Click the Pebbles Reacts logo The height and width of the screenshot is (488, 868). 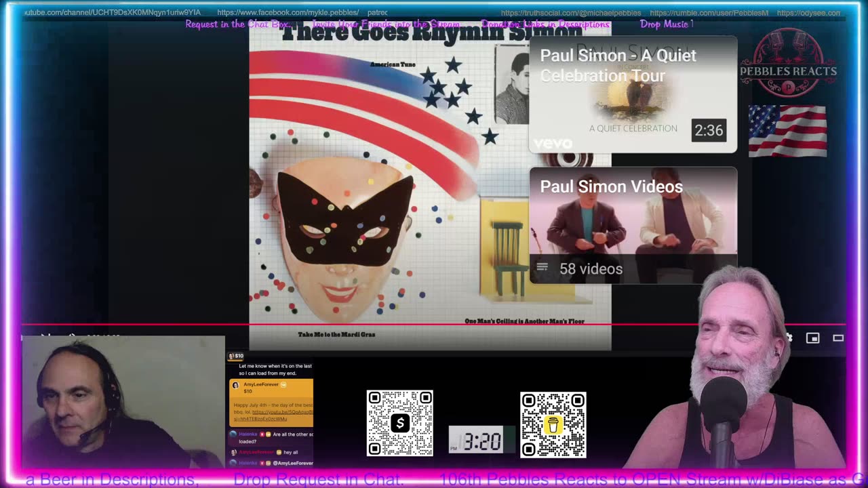click(788, 62)
